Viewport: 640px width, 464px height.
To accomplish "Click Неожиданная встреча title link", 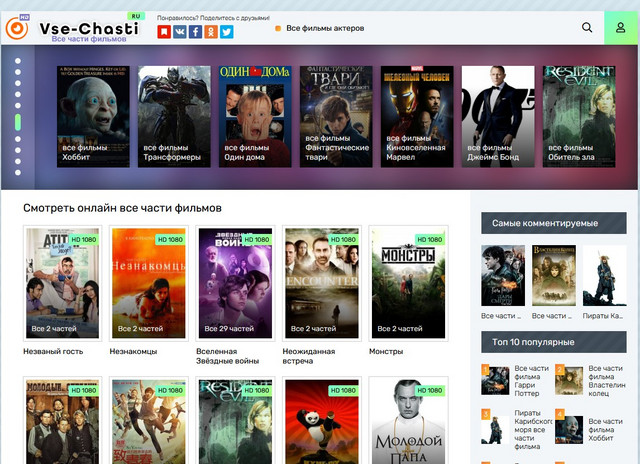I will pyautogui.click(x=309, y=356).
